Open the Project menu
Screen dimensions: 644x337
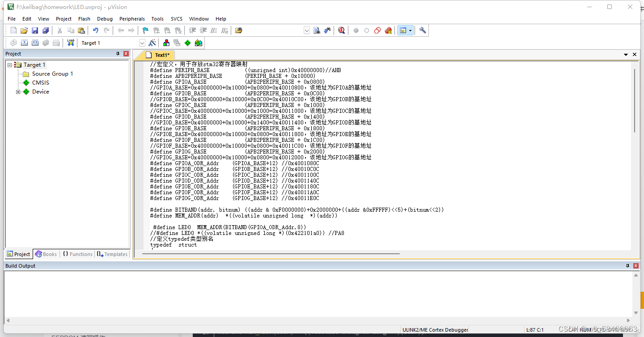click(x=64, y=19)
